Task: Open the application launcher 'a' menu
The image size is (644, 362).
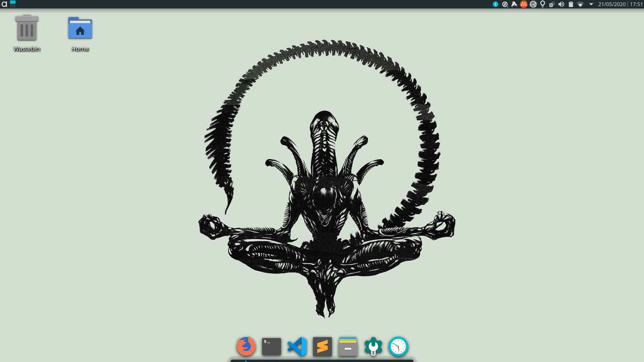Action: (4, 4)
